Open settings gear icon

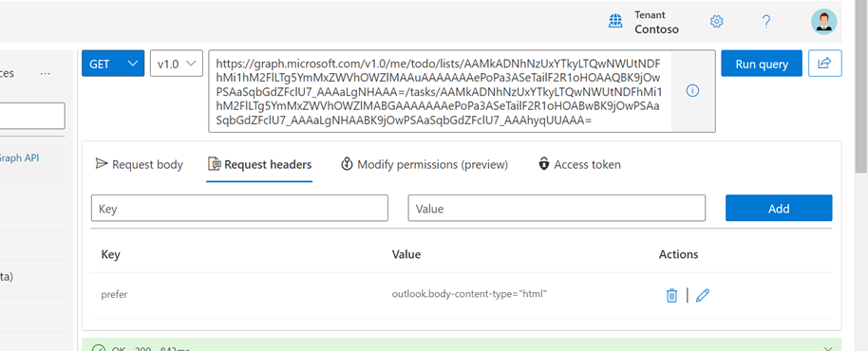point(716,22)
